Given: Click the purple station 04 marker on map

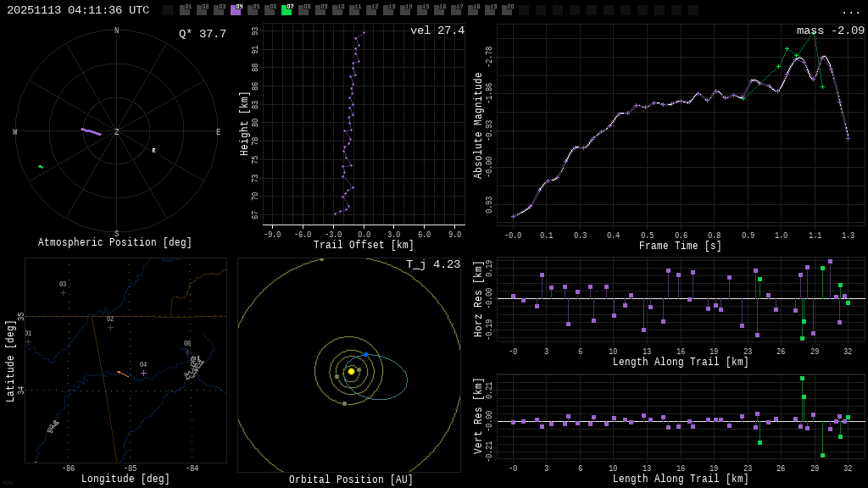Looking at the screenshot, I should pyautogui.click(x=143, y=373).
